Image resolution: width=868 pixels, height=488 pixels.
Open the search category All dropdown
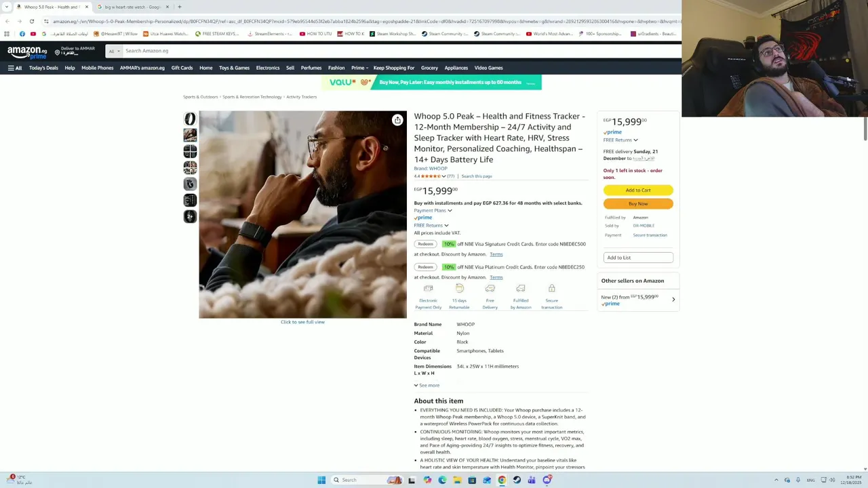pos(114,51)
